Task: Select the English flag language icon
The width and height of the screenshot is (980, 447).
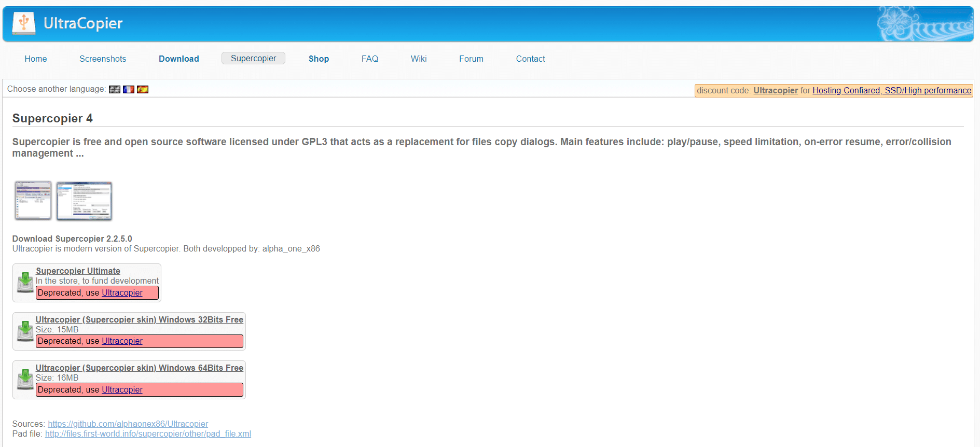Action: 115,89
